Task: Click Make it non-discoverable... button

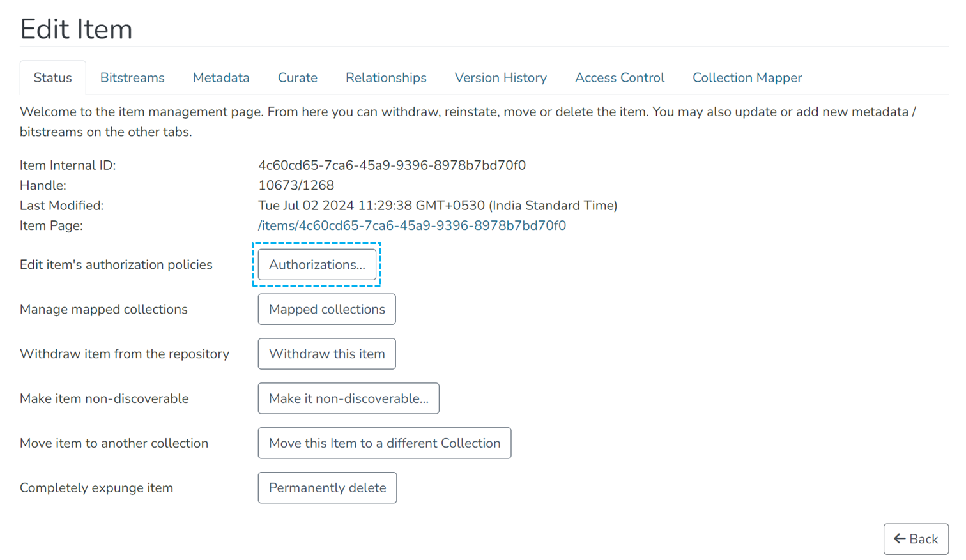Action: tap(348, 398)
